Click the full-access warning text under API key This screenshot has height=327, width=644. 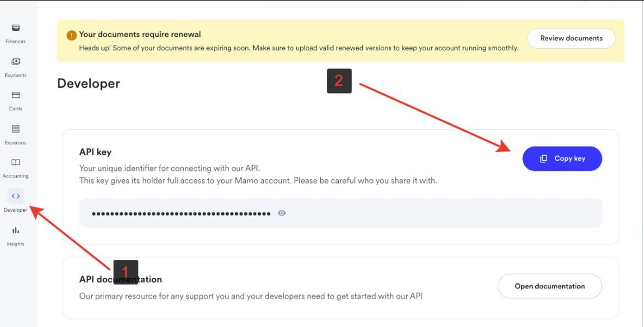tap(258, 180)
